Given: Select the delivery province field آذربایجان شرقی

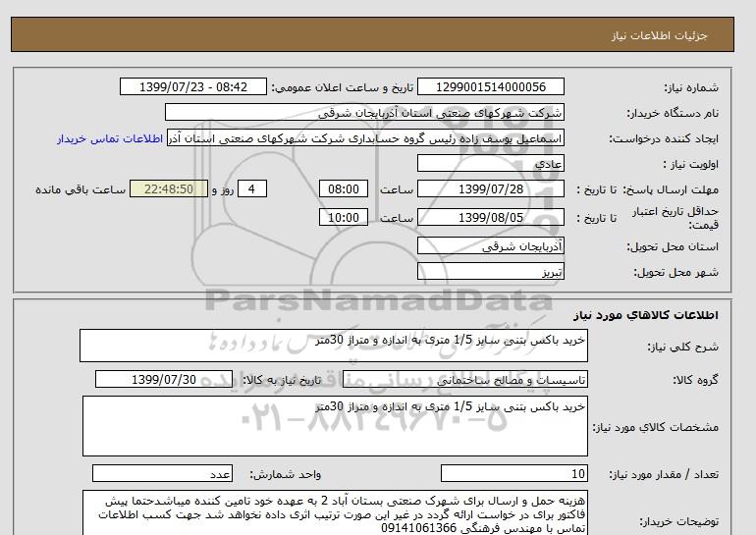Looking at the screenshot, I should coord(490,245).
